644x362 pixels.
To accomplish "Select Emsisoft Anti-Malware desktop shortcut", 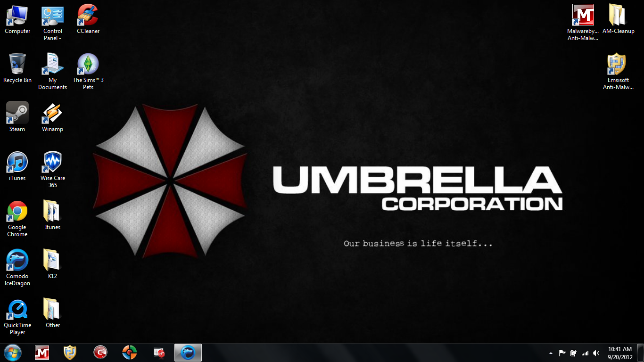I will point(619,72).
